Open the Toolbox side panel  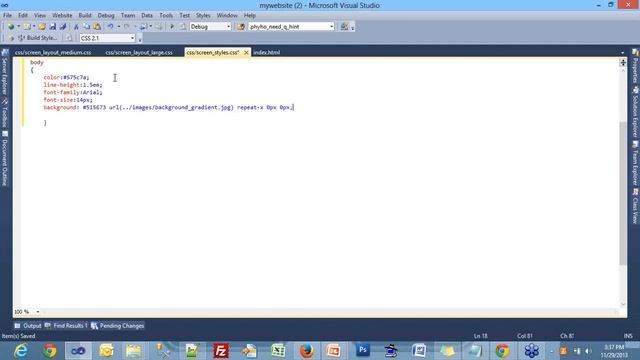[5, 112]
